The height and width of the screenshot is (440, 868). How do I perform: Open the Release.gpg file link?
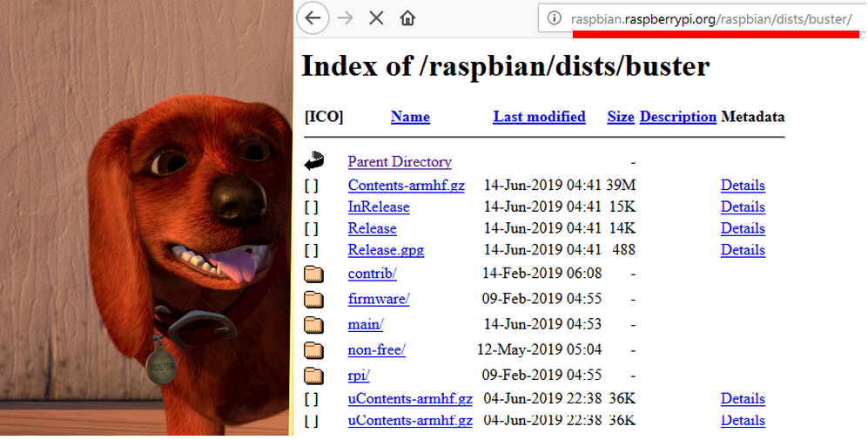[386, 250]
